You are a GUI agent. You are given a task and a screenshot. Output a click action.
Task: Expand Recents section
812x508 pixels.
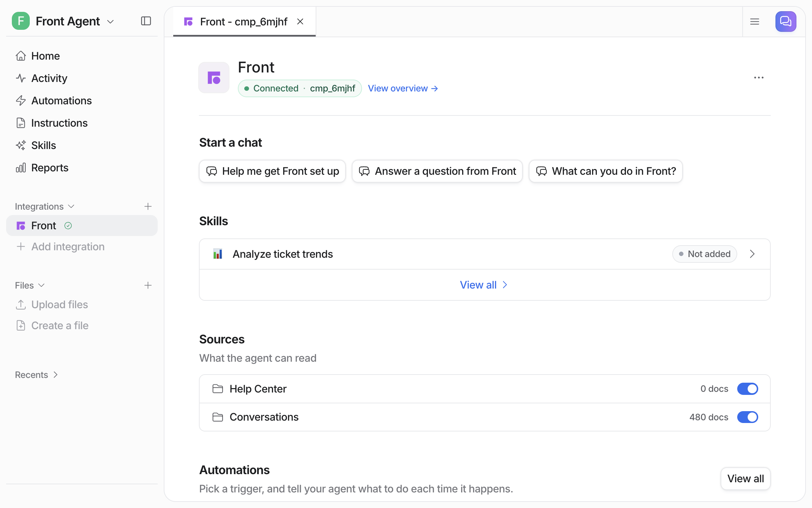point(37,375)
